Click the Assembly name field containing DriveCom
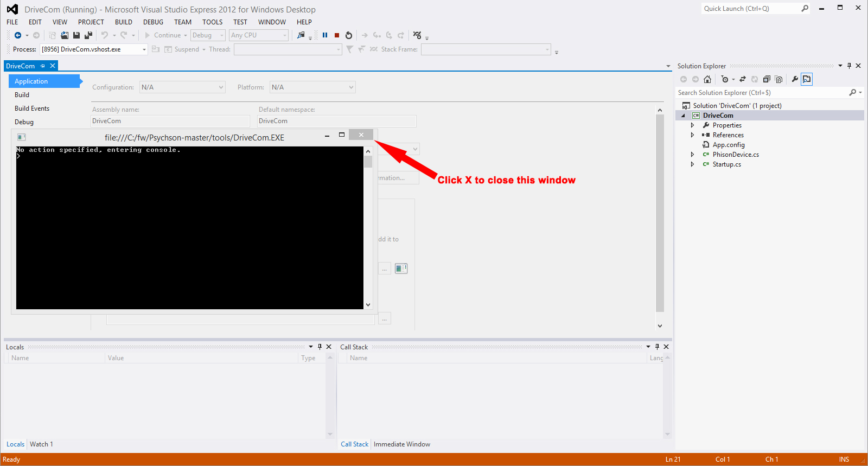Viewport: 868px width, 466px height. (170, 121)
